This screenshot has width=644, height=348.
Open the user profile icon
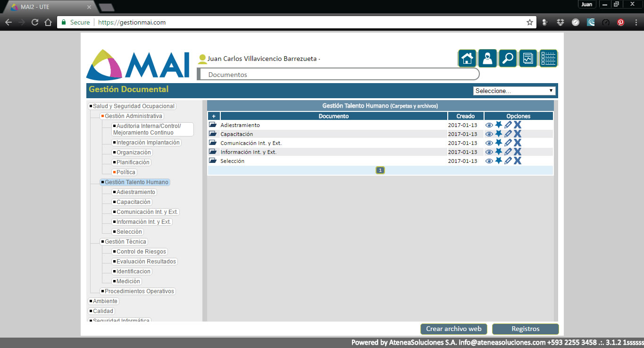click(x=487, y=59)
